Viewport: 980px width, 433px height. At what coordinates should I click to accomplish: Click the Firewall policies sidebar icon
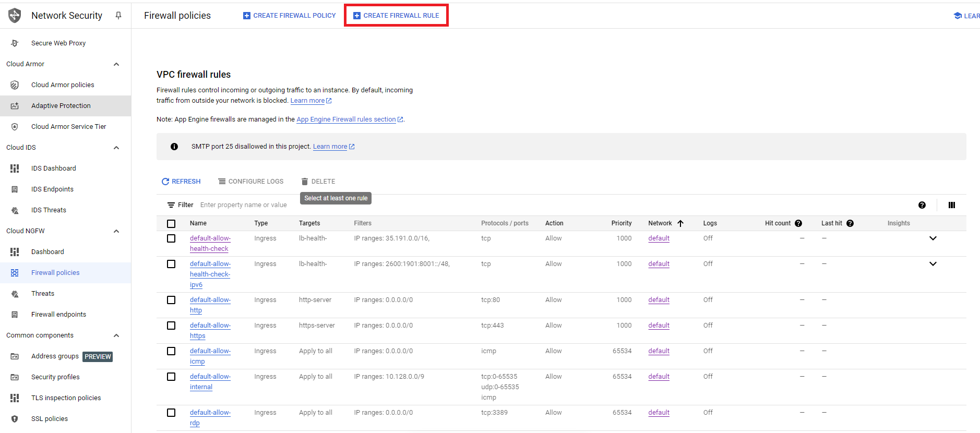tap(15, 273)
